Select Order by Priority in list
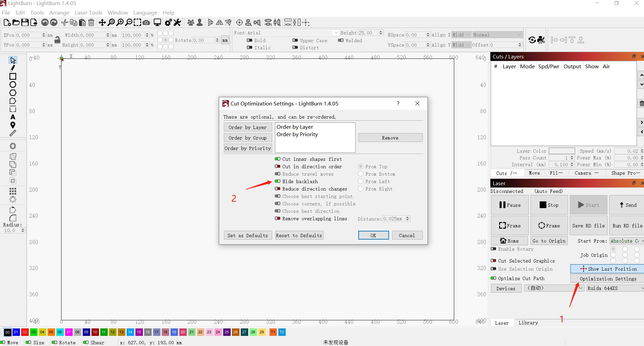644x346 pixels. 297,134
